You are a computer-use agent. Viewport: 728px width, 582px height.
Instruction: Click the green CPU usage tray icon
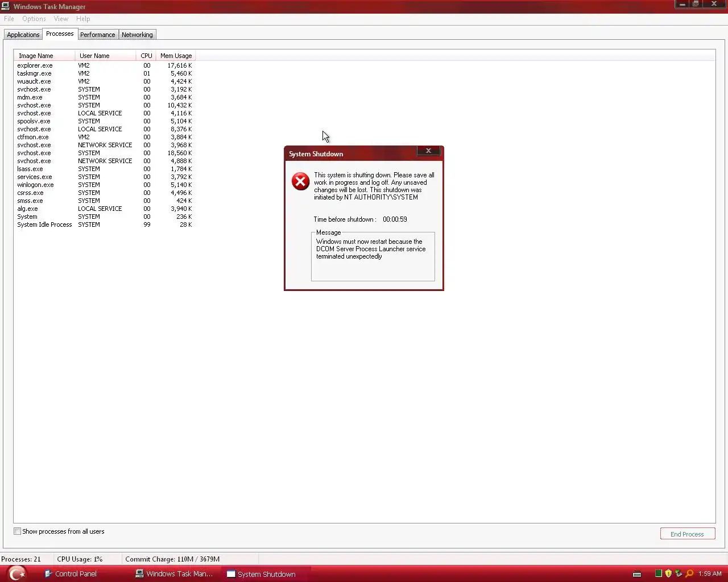point(659,573)
